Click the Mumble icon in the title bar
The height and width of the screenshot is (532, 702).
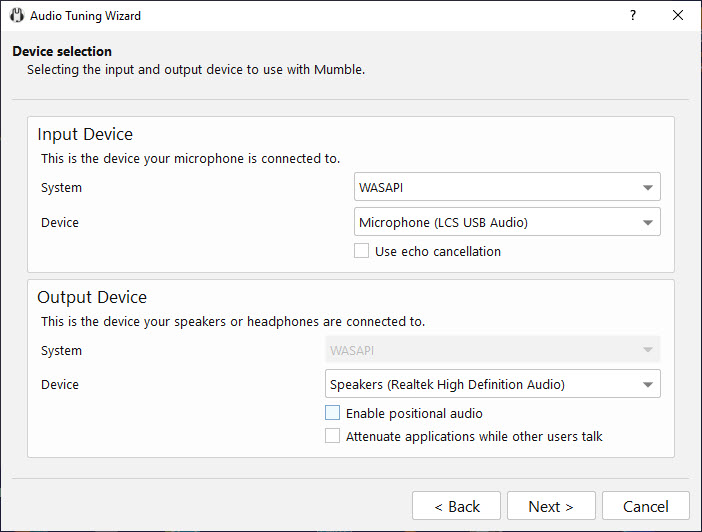coord(17,15)
